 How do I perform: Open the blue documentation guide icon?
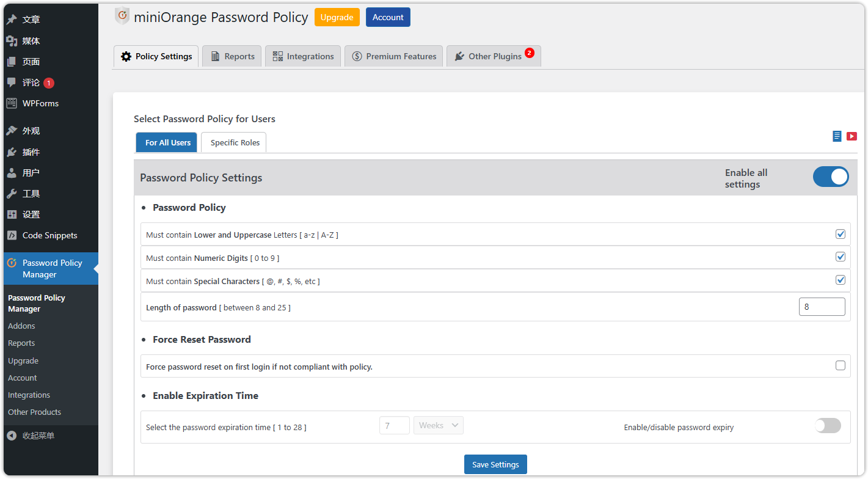pos(837,136)
